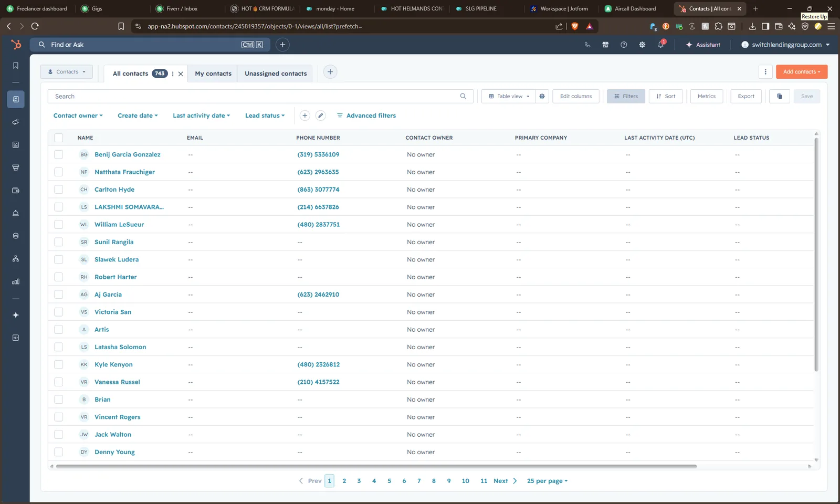
Task: Expand the Last activity date dropdown
Action: coord(201,115)
